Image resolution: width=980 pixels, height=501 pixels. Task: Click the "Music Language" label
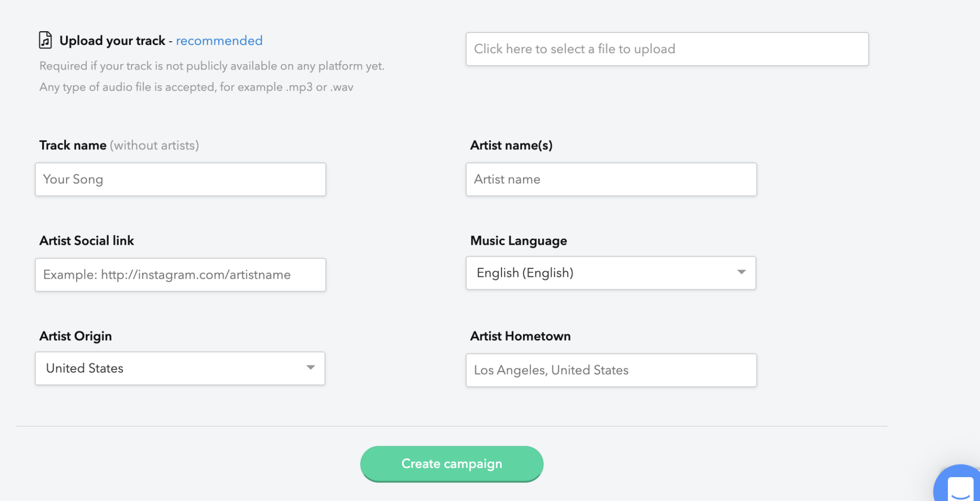pos(518,240)
